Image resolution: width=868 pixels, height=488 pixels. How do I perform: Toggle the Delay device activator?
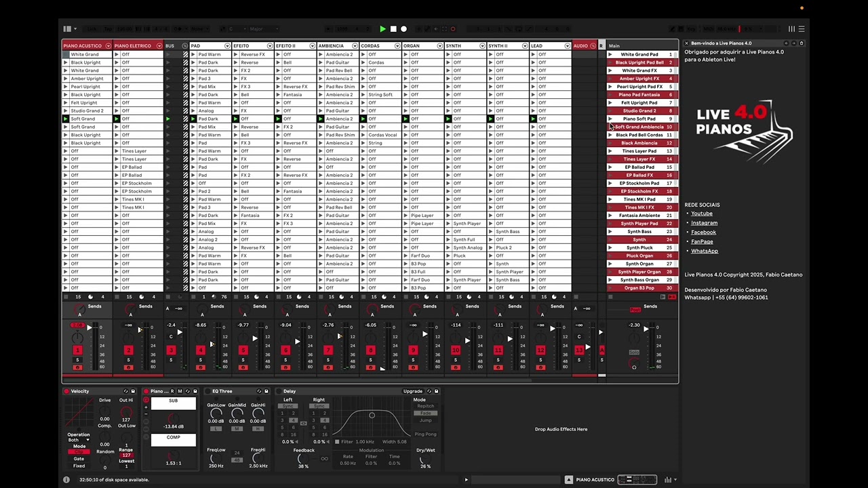(279, 391)
